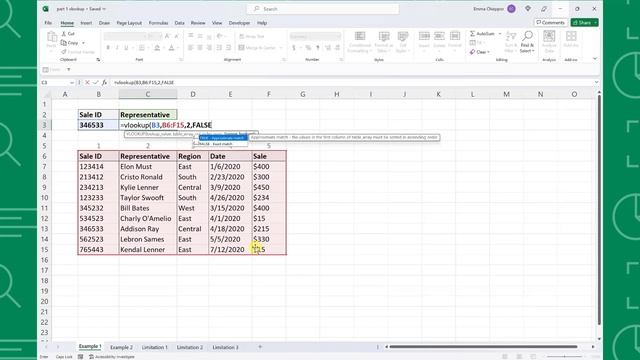Click the AutoSum sigma icon

[472, 33]
